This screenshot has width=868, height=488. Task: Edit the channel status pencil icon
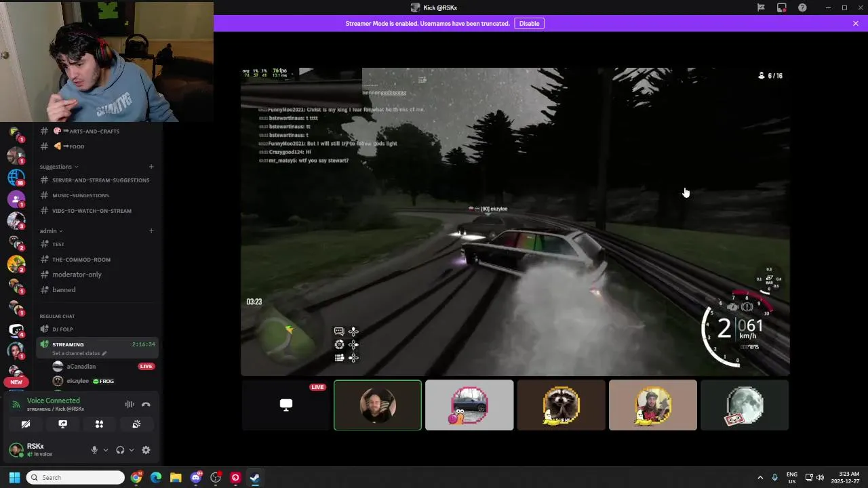pyautogui.click(x=104, y=353)
